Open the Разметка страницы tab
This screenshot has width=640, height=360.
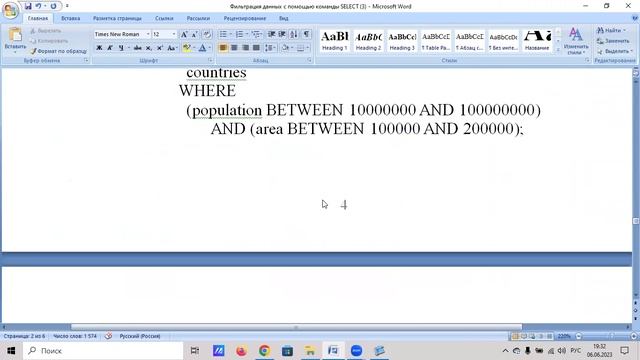pyautogui.click(x=117, y=18)
